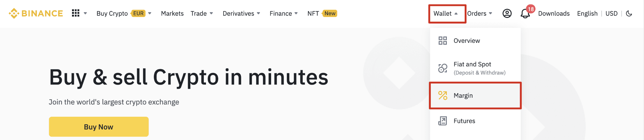Click the Margin percent icon
This screenshot has height=140, width=644.
[443, 95]
